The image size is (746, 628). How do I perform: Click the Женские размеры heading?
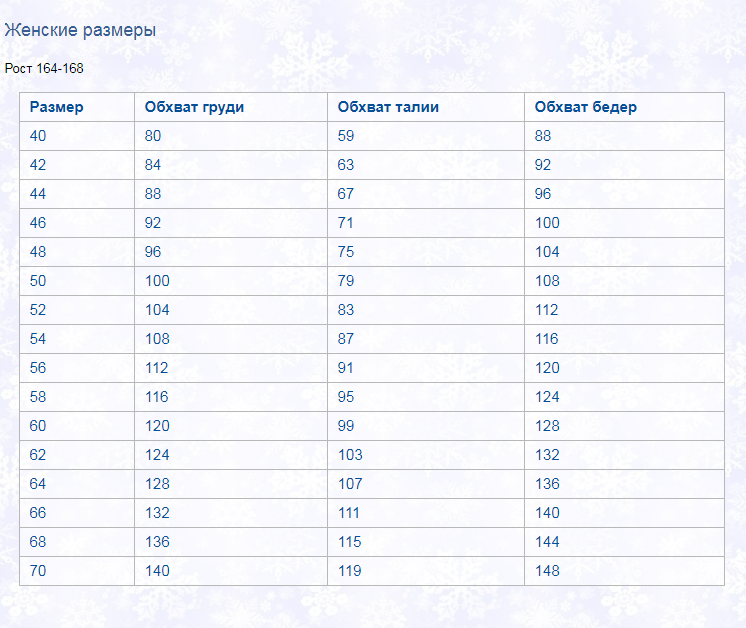tap(80, 30)
